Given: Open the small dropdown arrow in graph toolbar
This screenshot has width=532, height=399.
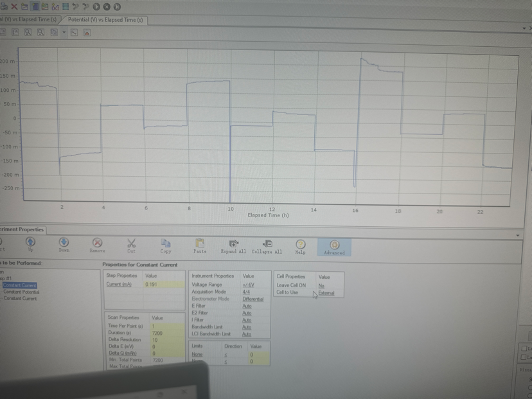Looking at the screenshot, I should coord(64,33).
